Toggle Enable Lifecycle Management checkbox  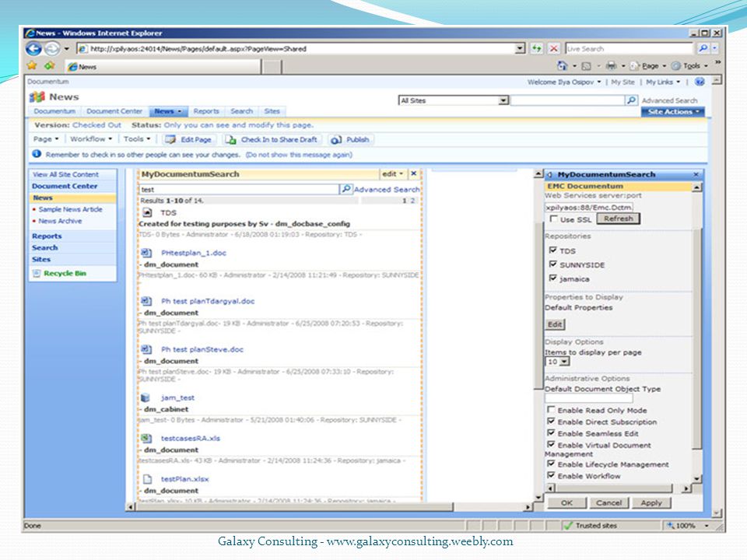pos(551,464)
